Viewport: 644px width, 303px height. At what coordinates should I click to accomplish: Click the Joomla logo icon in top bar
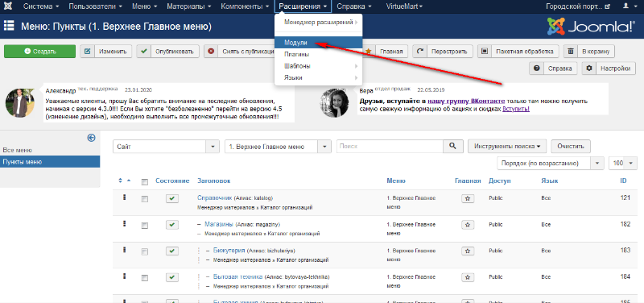click(x=8, y=6)
